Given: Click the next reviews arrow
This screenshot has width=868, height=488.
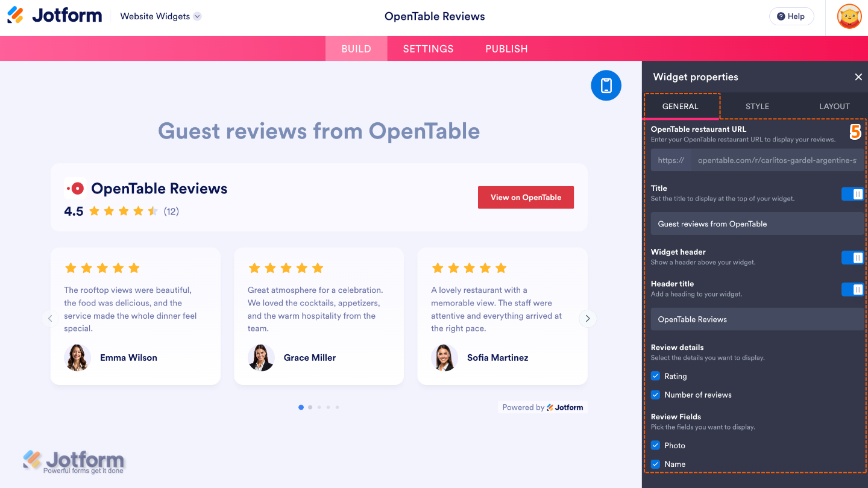Looking at the screenshot, I should point(588,319).
